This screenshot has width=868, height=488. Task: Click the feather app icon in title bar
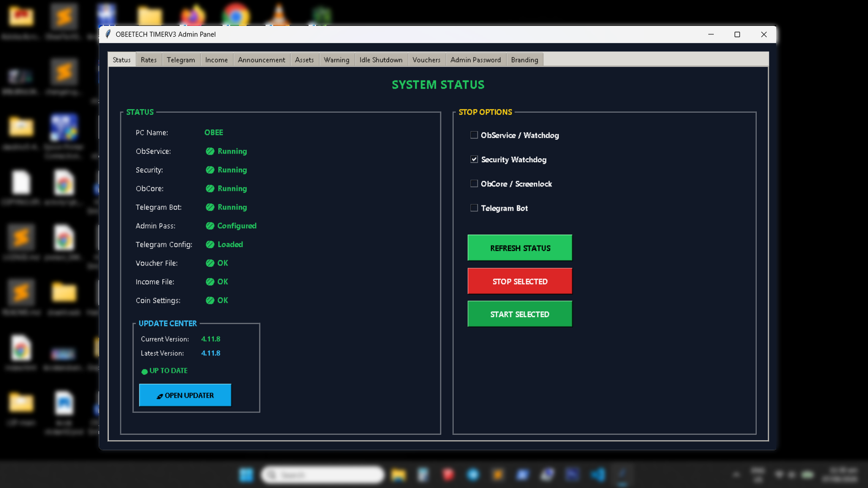point(108,34)
